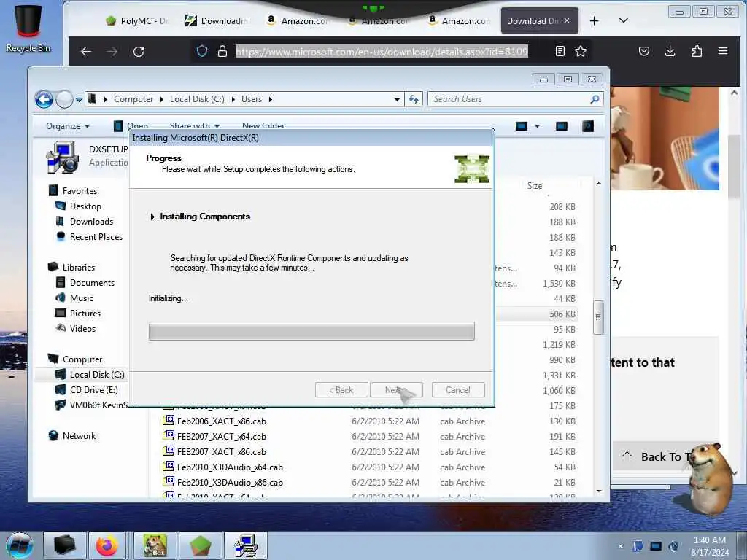Toggle the preview pane icon
The image size is (747, 560).
pyautogui.click(x=562, y=125)
